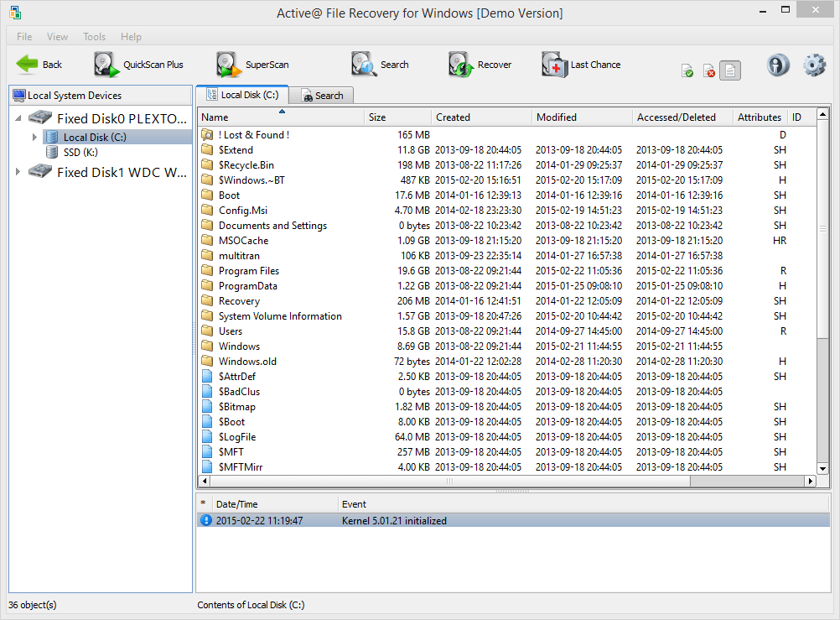Click Documents and Settings folder icon
This screenshot has height=620, width=840.
click(207, 225)
